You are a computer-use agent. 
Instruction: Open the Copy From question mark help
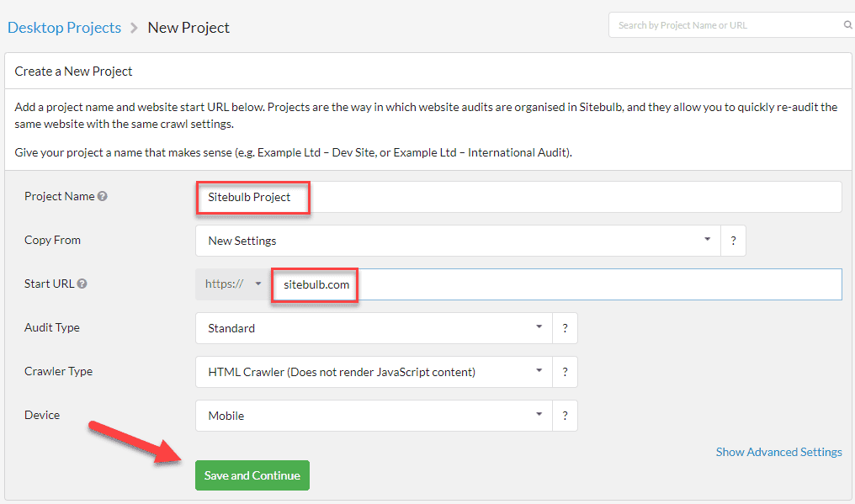tap(734, 241)
